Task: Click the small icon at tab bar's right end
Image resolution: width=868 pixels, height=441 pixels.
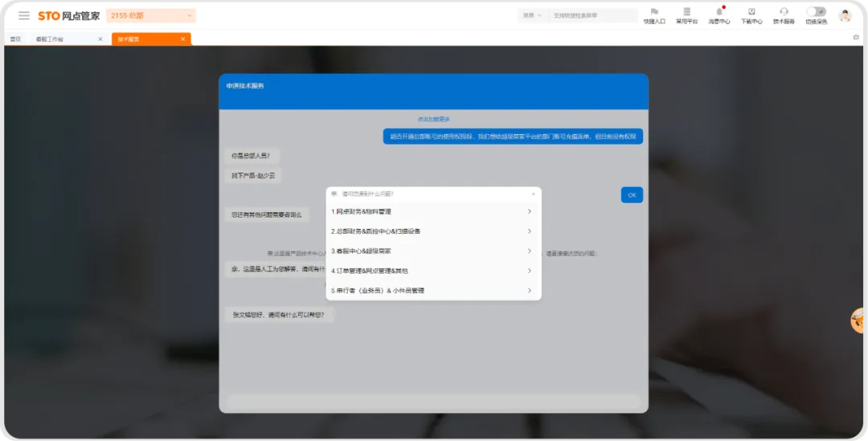Action: [856, 38]
